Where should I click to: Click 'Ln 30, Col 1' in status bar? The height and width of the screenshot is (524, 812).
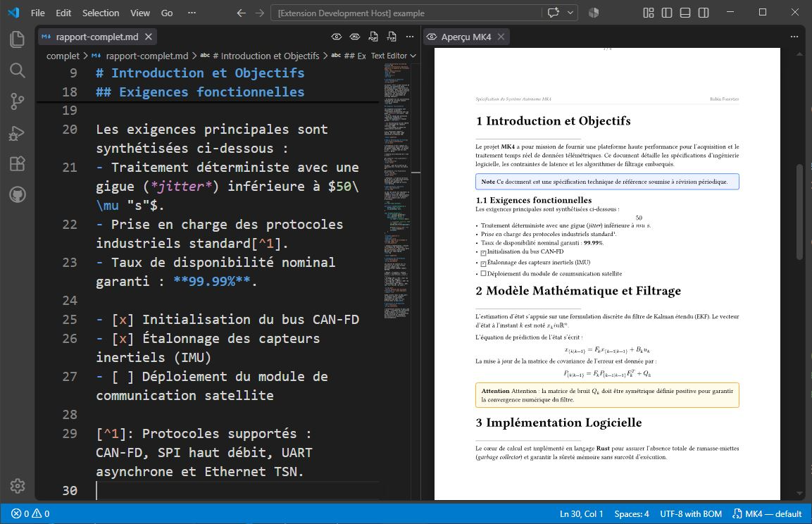(x=581, y=513)
